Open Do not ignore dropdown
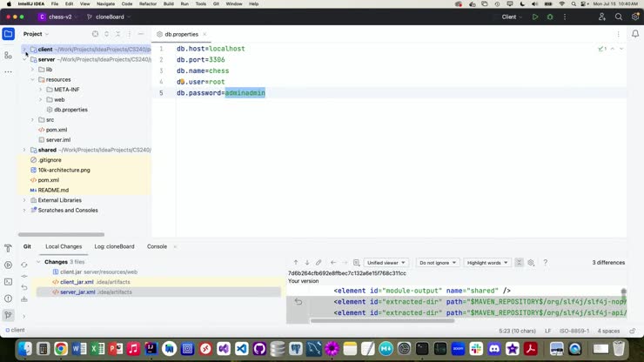 pyautogui.click(x=438, y=263)
